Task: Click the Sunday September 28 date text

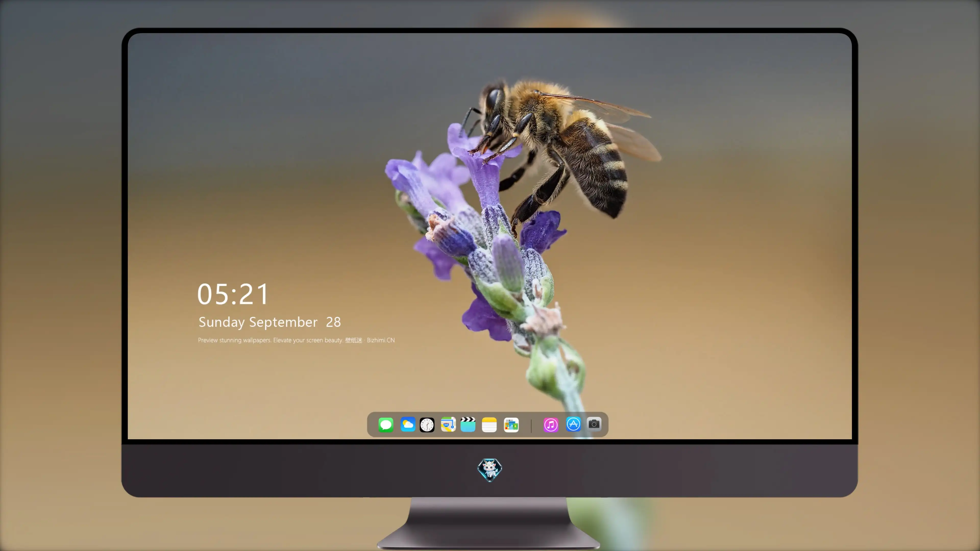Action: click(270, 322)
